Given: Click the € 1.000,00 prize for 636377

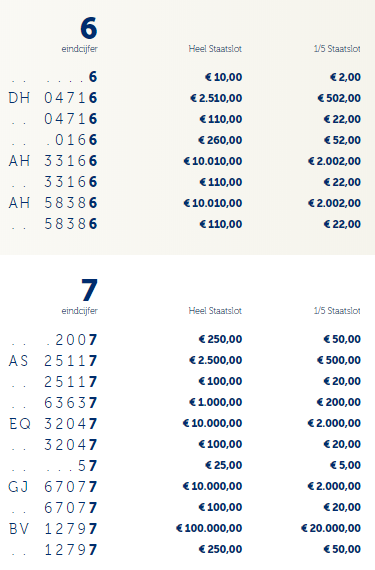Looking at the screenshot, I should (x=215, y=402).
